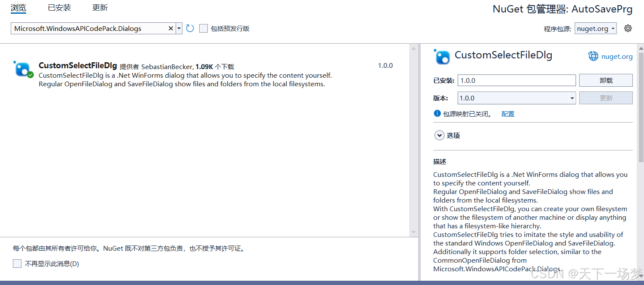Click the search input field
Viewport: 644px width, 285px height.
pos(90,29)
